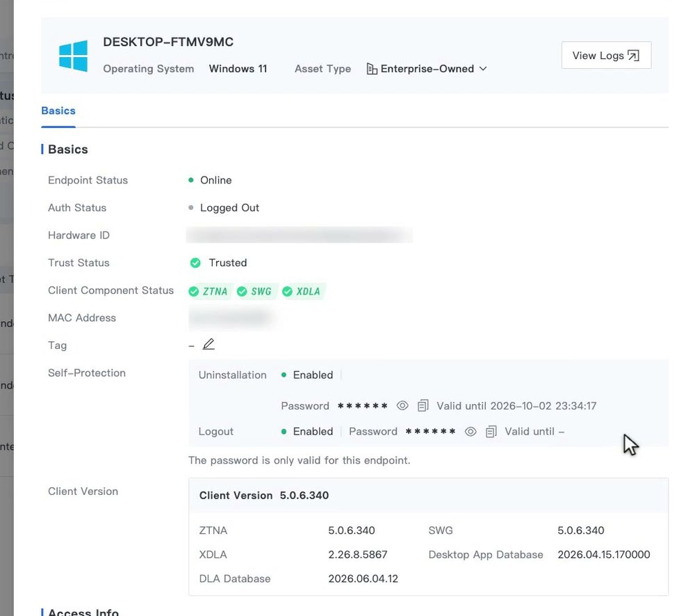Click the Online endpoint status value
The height and width of the screenshot is (616, 695).
pyautogui.click(x=216, y=180)
